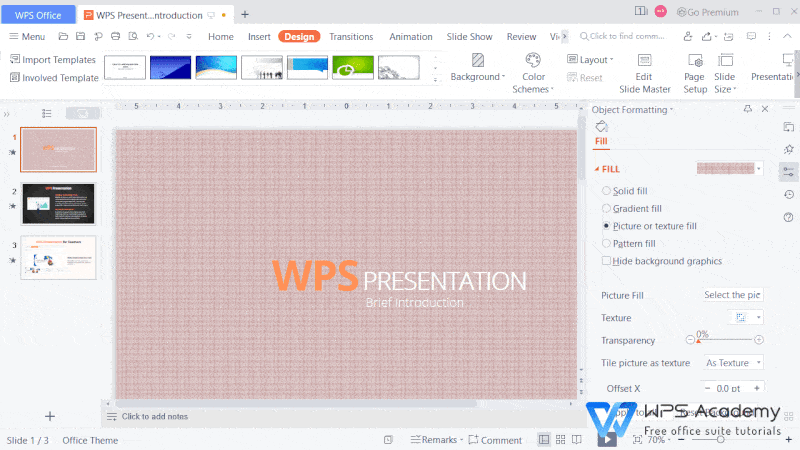Click Import Templates button
Image resolution: width=800 pixels, height=450 pixels.
[53, 60]
